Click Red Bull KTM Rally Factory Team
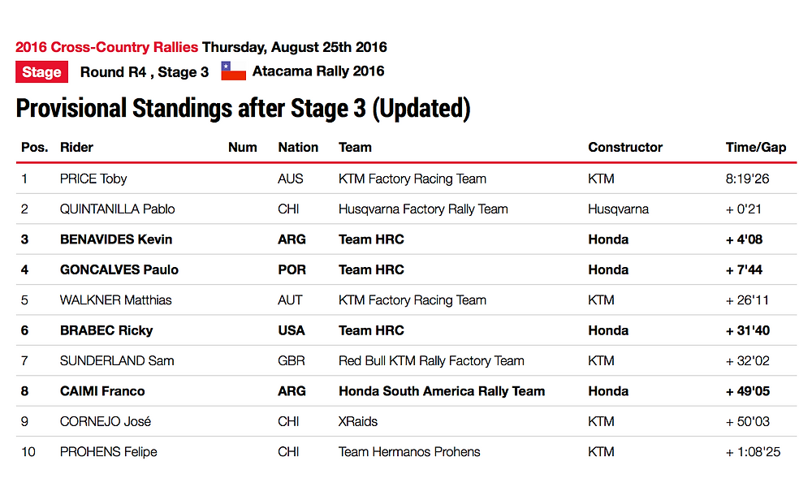 (431, 360)
